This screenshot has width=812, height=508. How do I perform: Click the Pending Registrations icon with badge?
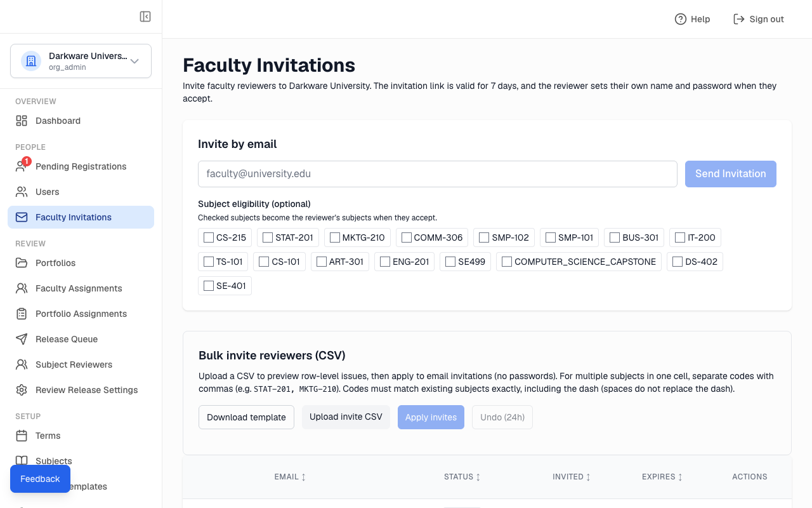click(22, 166)
